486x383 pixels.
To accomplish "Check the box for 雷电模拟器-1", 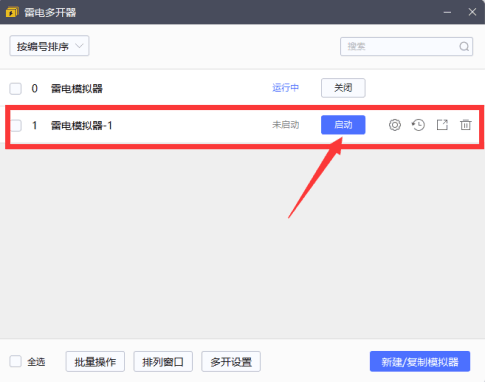I will click(15, 126).
